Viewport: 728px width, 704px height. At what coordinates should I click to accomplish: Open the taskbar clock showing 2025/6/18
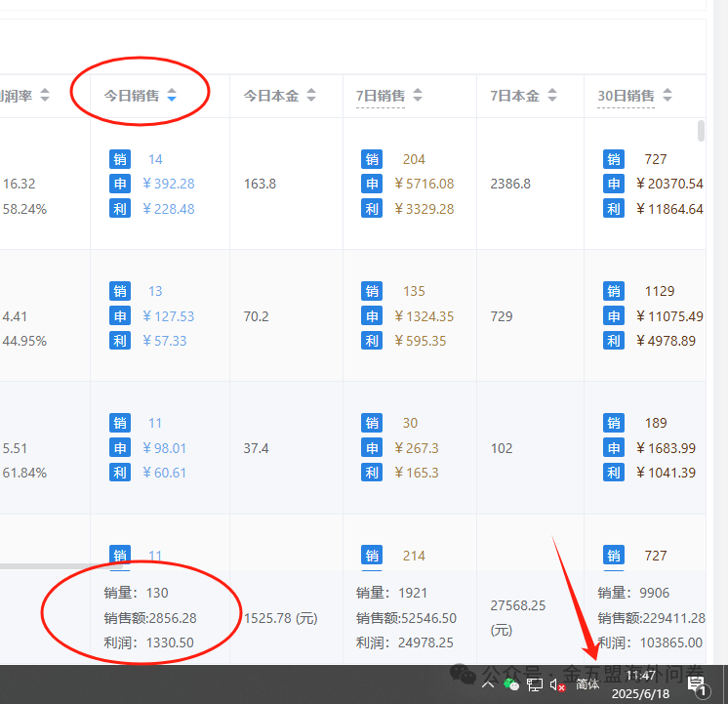click(x=640, y=684)
